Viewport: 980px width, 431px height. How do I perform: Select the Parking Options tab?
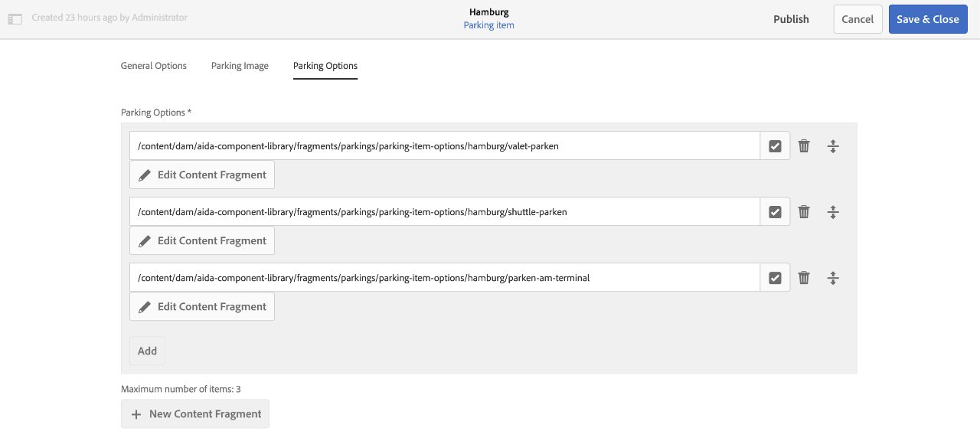[x=325, y=66]
